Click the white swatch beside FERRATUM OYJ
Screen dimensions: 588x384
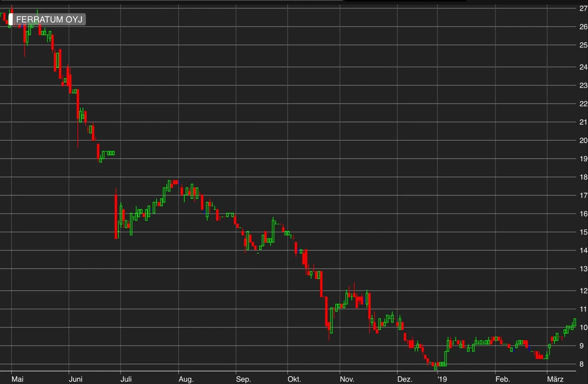[x=11, y=19]
